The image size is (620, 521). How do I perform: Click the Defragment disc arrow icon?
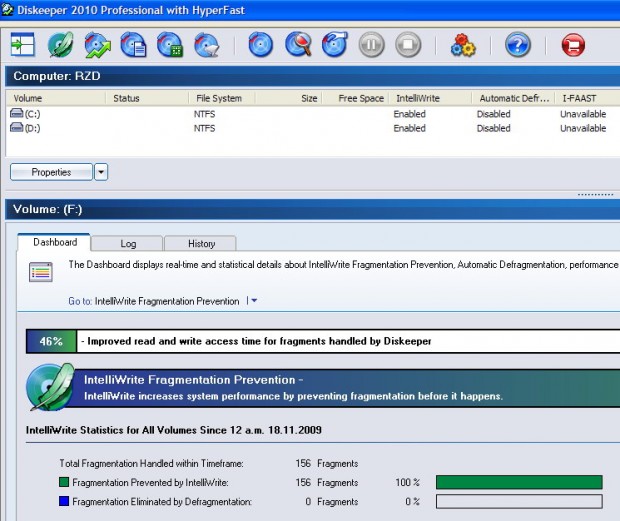point(335,45)
